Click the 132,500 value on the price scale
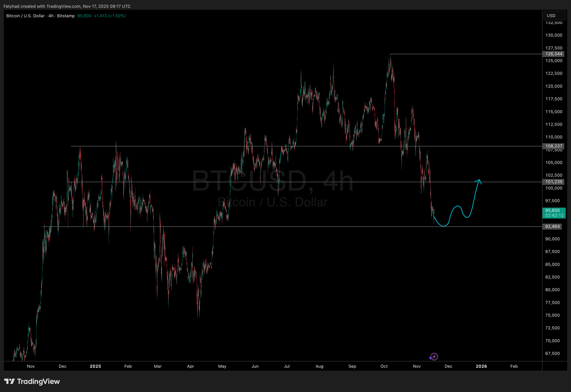 (x=554, y=22)
